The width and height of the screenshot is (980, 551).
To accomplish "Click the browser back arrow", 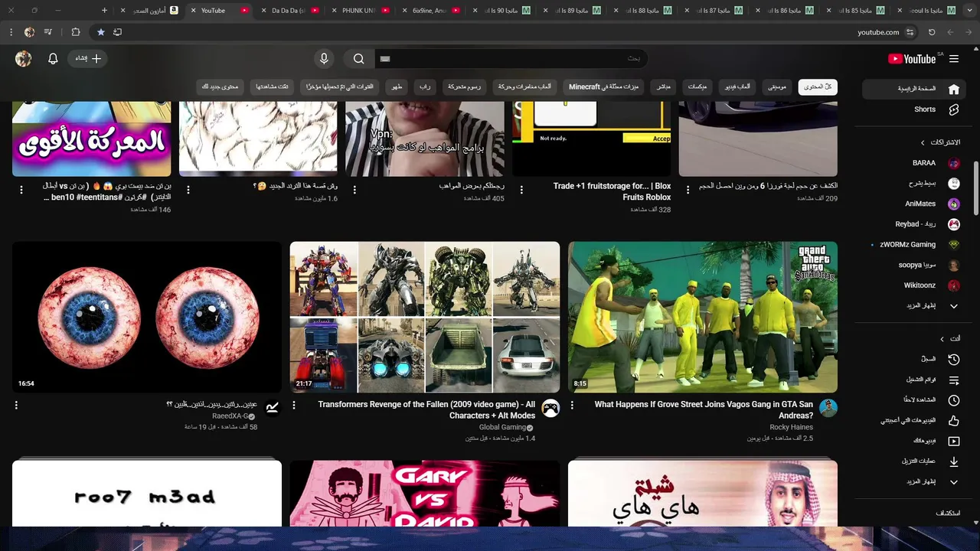I will 969,32.
